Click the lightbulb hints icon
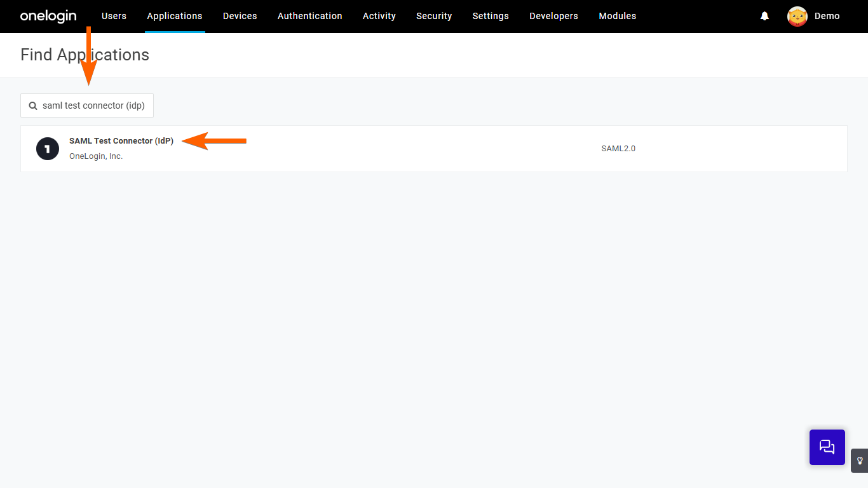868x488 pixels. click(x=860, y=461)
